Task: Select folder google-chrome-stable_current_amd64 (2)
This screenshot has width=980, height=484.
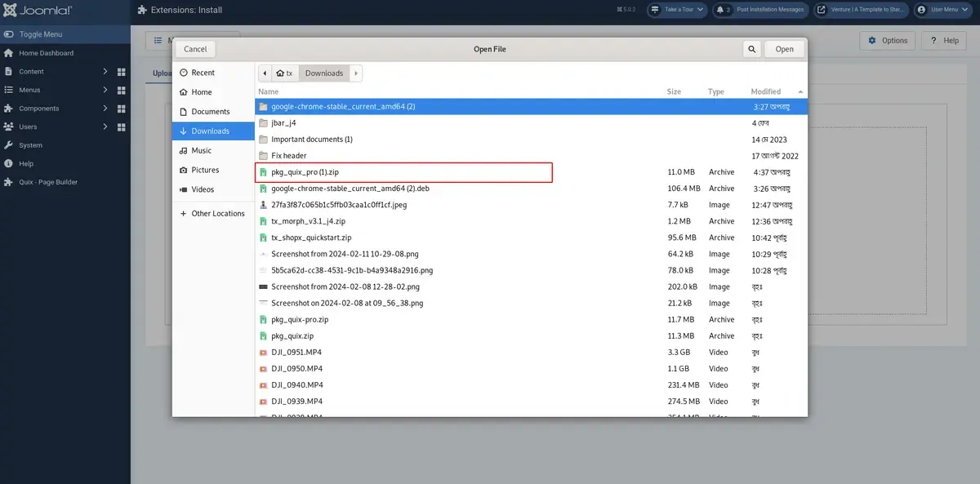Action: click(531, 106)
